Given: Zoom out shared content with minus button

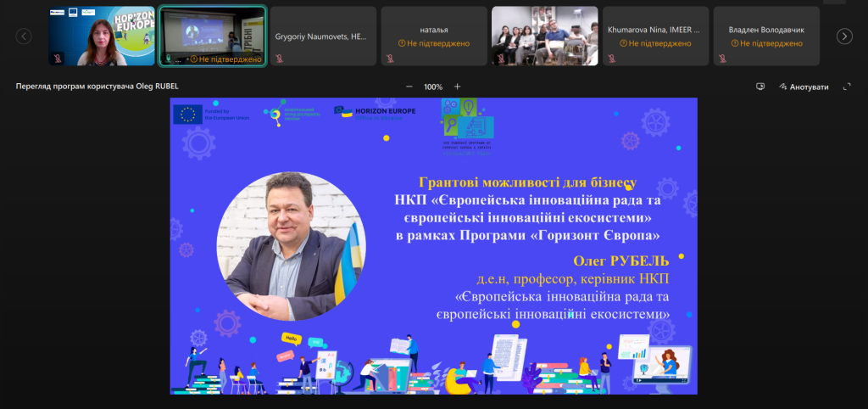Looking at the screenshot, I should pyautogui.click(x=409, y=87).
